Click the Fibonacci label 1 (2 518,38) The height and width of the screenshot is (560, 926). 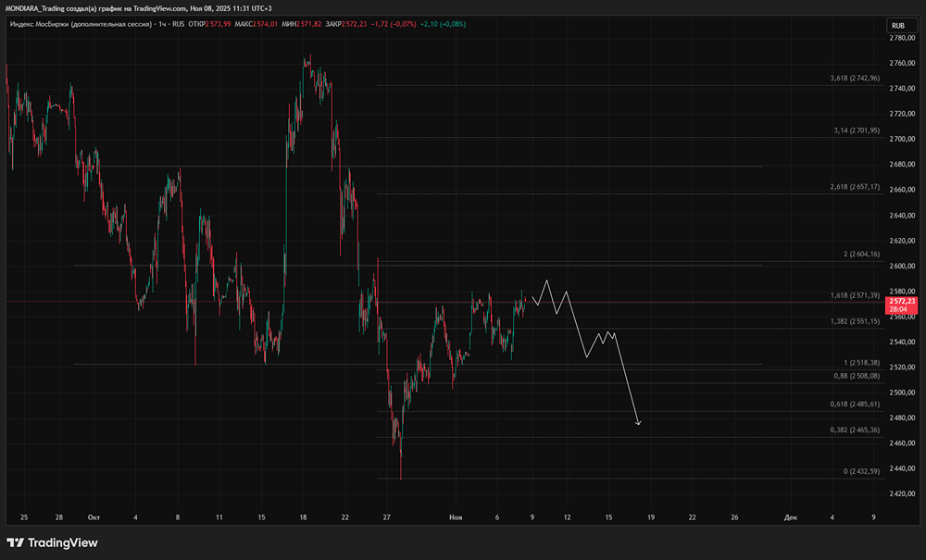tap(861, 363)
